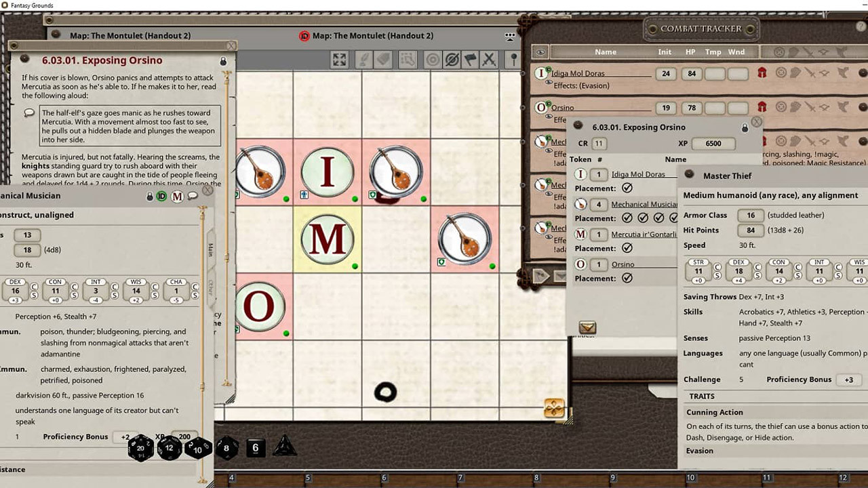This screenshot has width=868, height=488.
Task: Click the map pin icon in toolbar
Action: pyautogui.click(x=514, y=60)
